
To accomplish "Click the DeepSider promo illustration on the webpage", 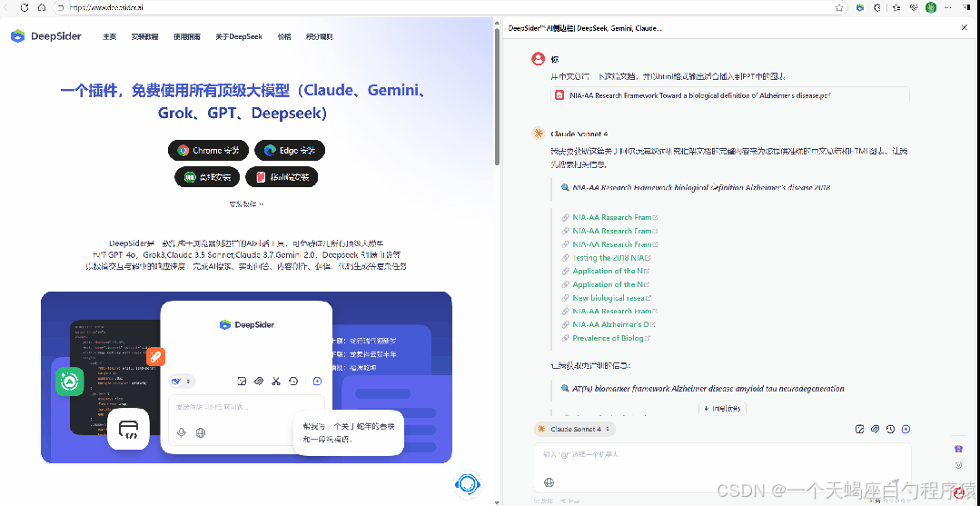I will tap(246, 377).
